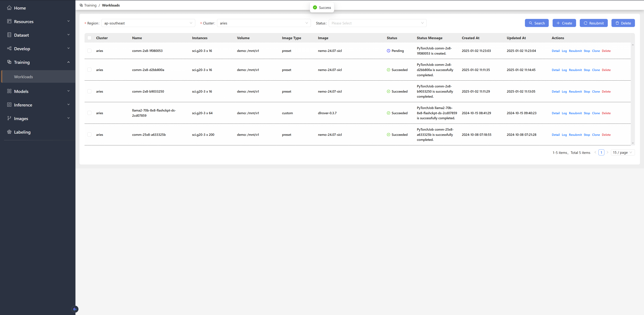Check the box for comm-25x8-a633325b

pyautogui.click(x=89, y=134)
